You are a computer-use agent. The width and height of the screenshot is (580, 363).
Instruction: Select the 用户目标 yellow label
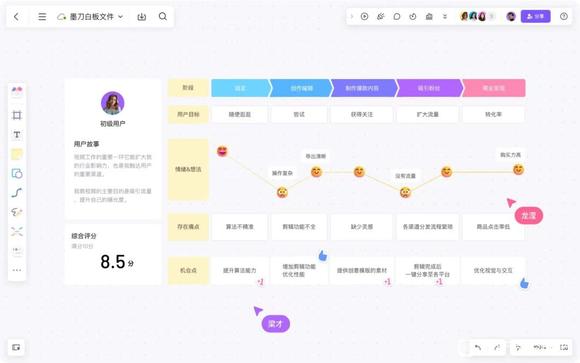pyautogui.click(x=188, y=114)
